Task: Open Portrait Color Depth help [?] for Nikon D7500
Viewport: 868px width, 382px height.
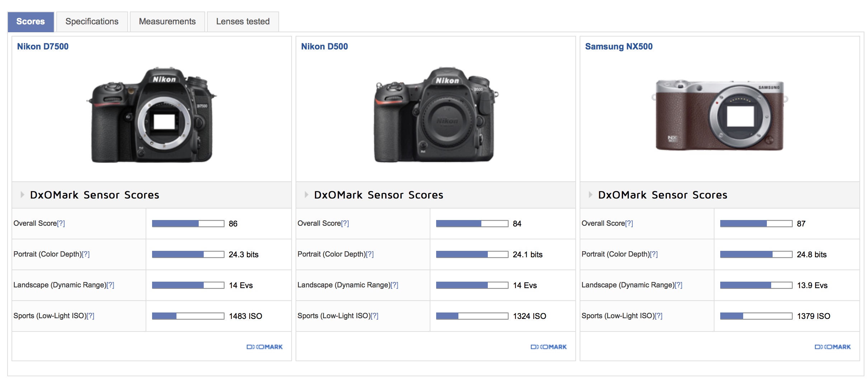Action: (86, 254)
